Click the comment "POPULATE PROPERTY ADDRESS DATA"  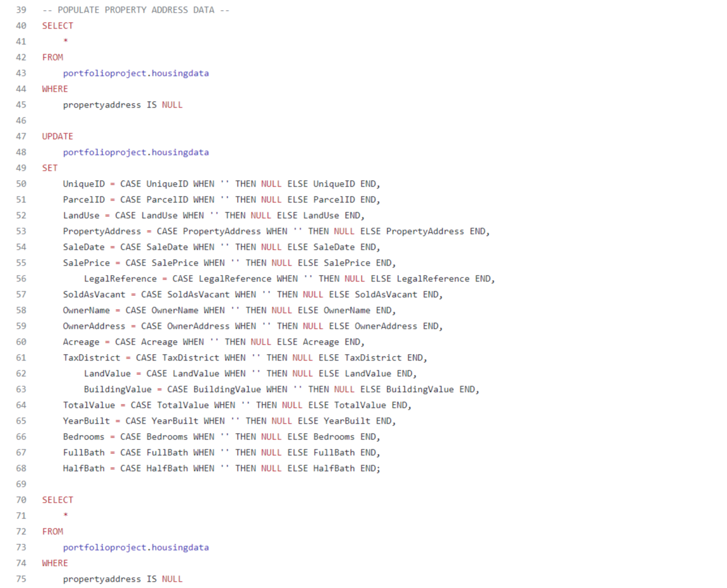pyautogui.click(x=136, y=9)
